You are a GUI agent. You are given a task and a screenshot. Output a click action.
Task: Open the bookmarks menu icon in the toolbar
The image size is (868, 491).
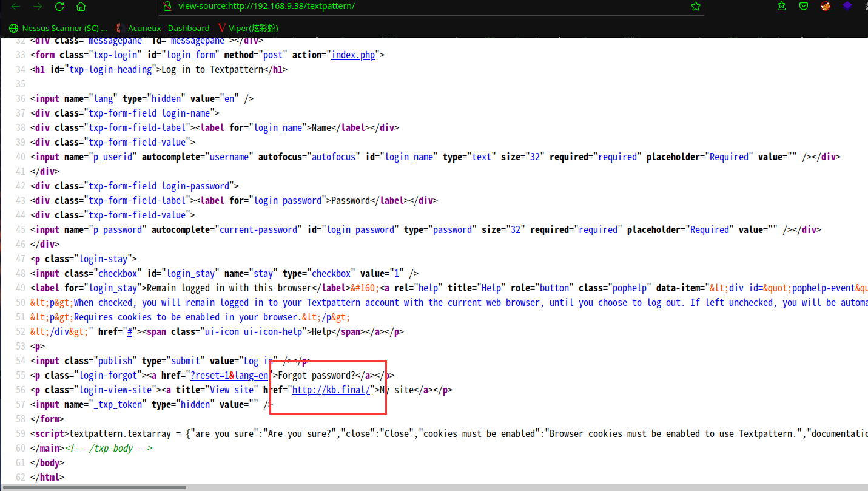click(782, 6)
